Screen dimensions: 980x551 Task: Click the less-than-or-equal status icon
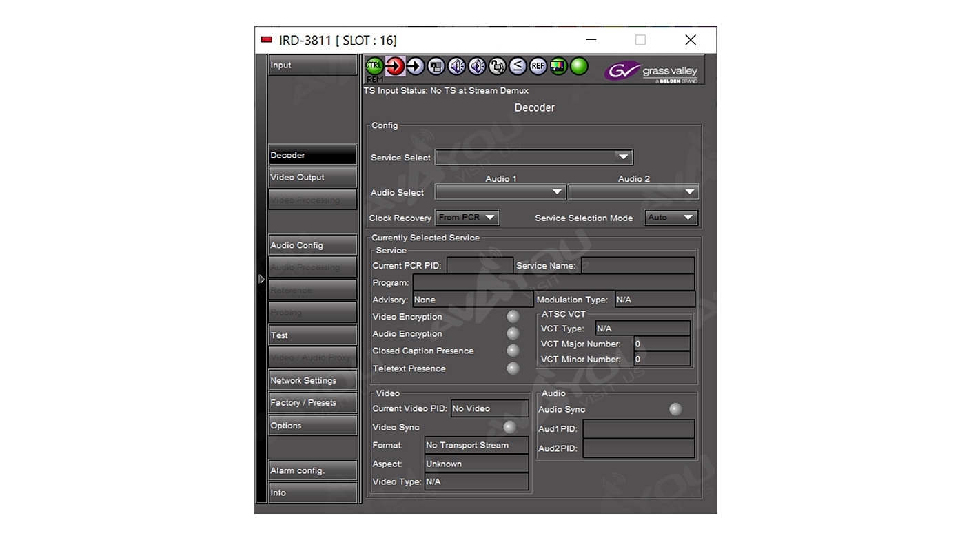click(518, 66)
